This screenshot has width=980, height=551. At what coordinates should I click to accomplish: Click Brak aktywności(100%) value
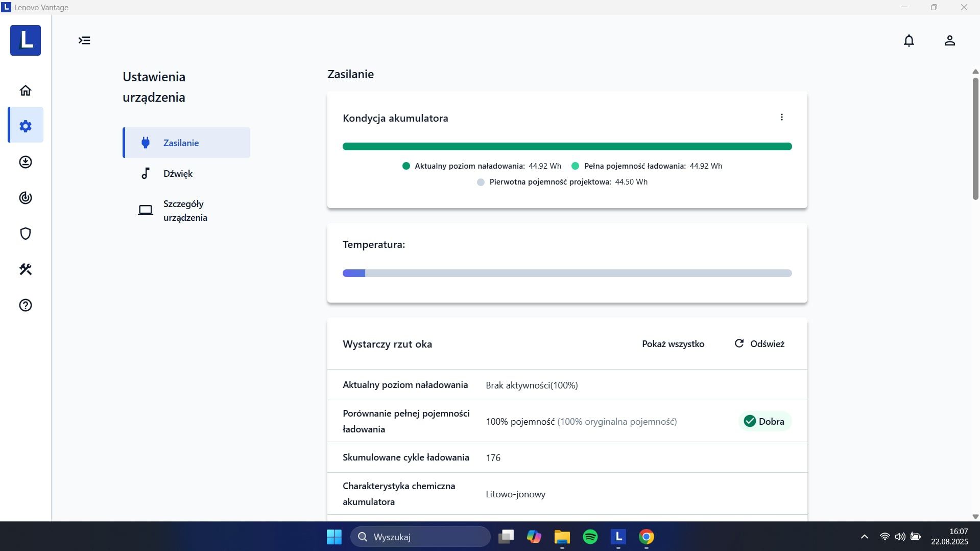pyautogui.click(x=532, y=385)
